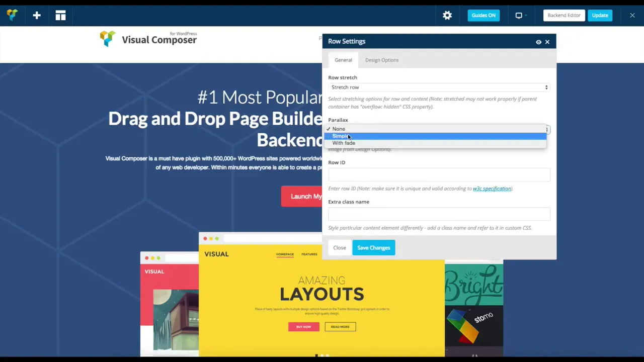Click Close button in Row Settings
The image size is (644, 362).
(340, 248)
